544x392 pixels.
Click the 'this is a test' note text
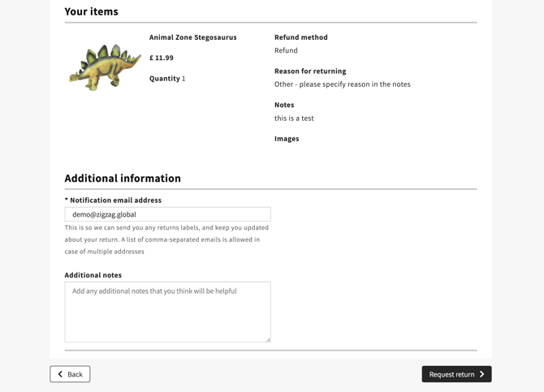pyautogui.click(x=294, y=118)
